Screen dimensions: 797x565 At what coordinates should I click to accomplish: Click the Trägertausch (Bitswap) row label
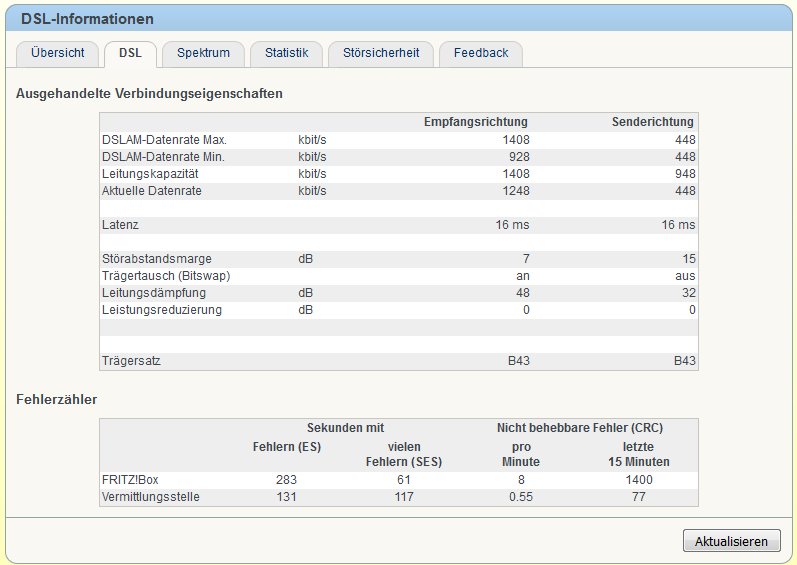coord(166,276)
